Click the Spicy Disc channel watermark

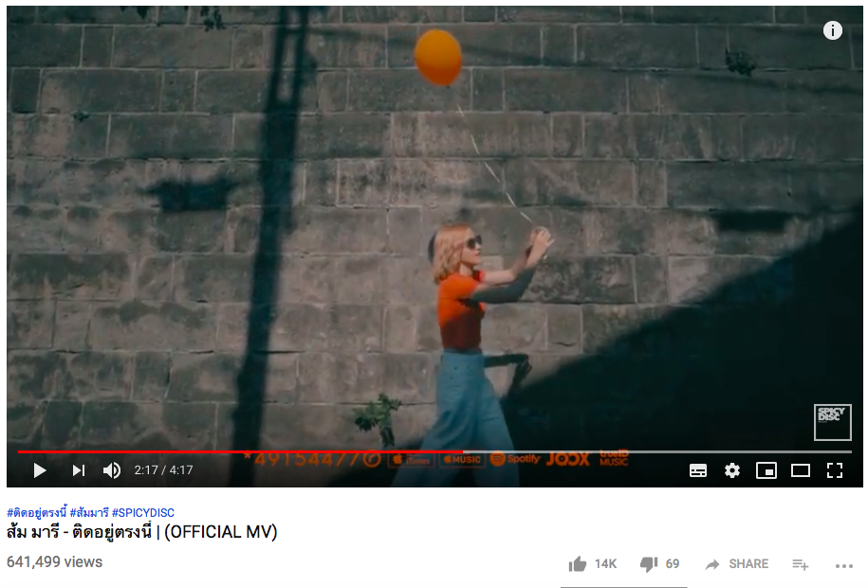point(832,422)
